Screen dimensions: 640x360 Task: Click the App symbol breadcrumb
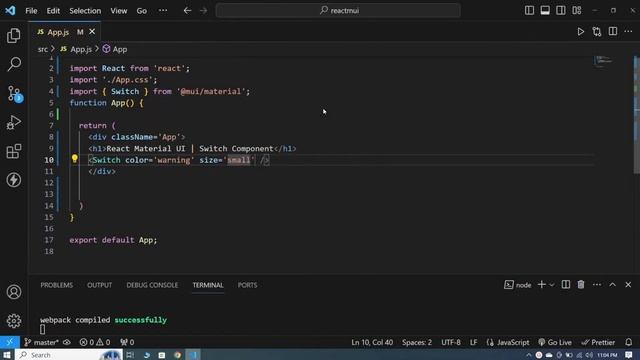115,49
